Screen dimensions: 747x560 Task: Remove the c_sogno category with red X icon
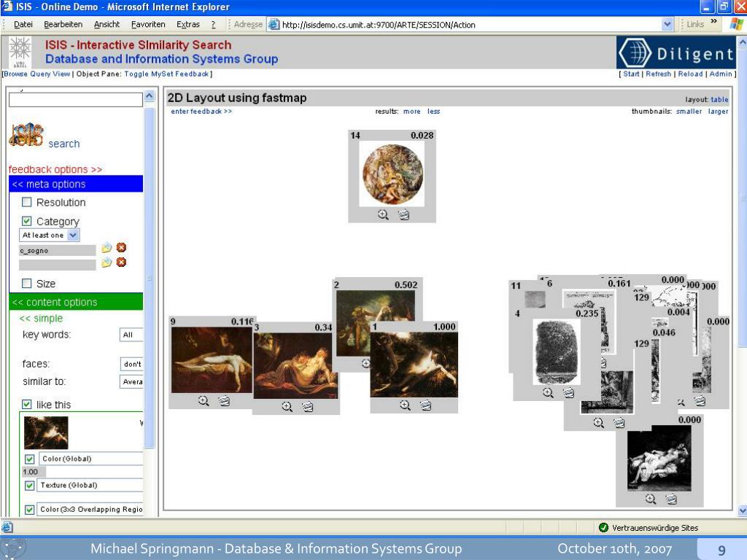click(121, 248)
